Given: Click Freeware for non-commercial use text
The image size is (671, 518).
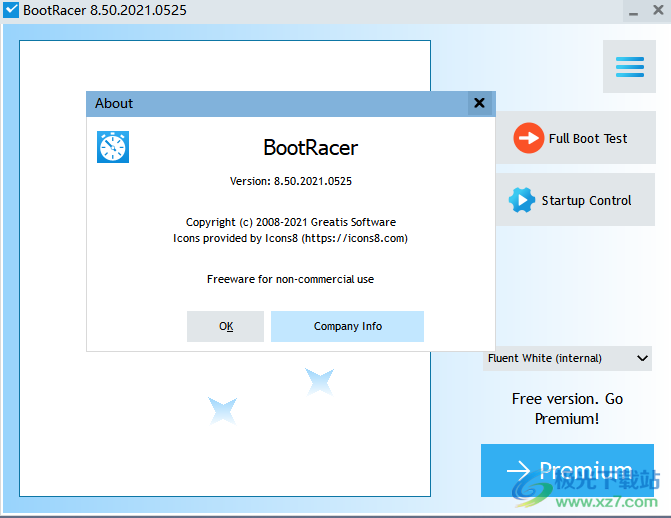Looking at the screenshot, I should [290, 279].
